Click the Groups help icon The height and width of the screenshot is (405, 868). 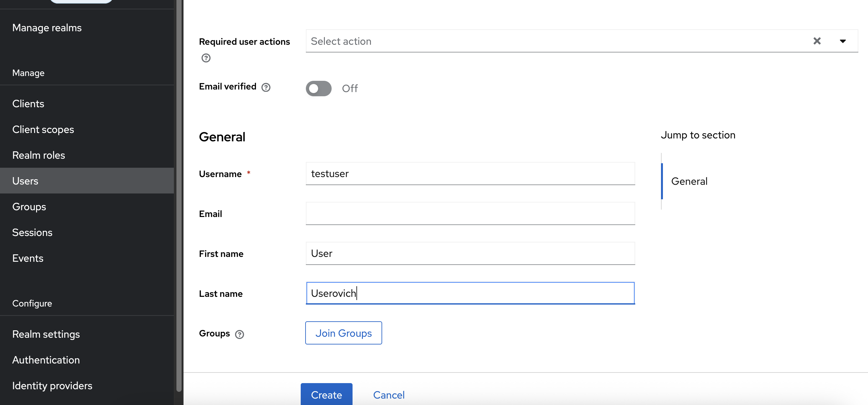click(239, 334)
